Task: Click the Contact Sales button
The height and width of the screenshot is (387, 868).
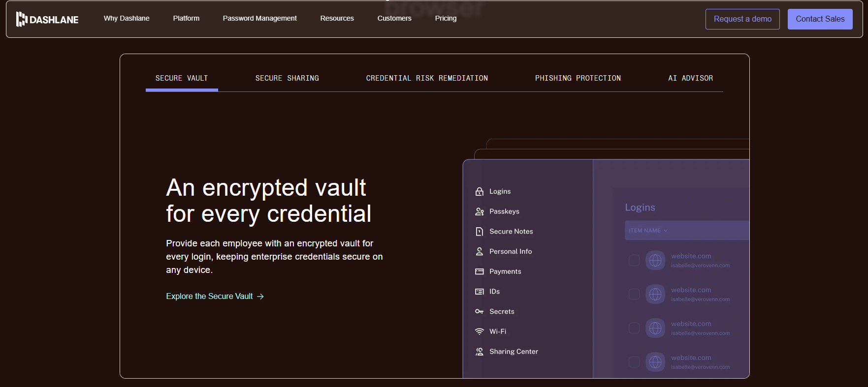Action: tap(820, 19)
